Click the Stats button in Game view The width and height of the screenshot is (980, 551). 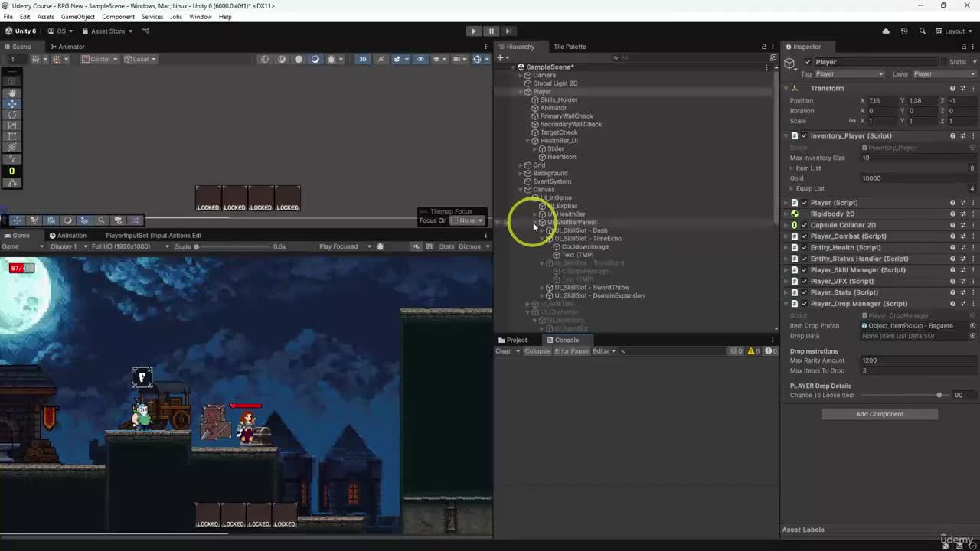coord(446,246)
